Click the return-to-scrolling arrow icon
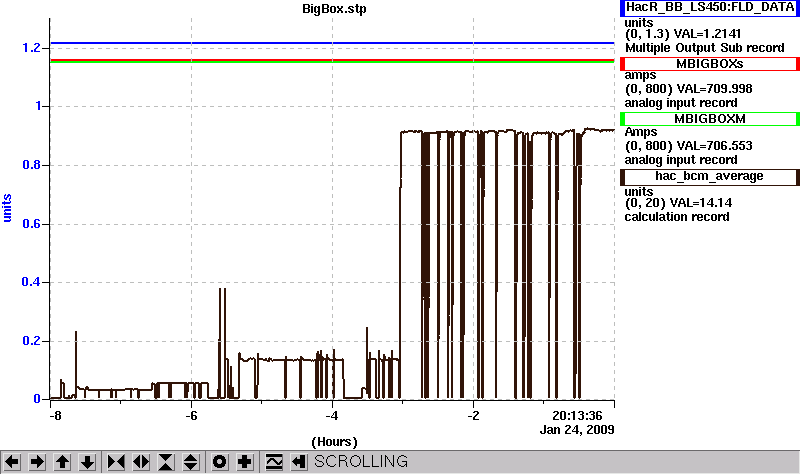This screenshot has height=474, width=800. click(x=299, y=462)
